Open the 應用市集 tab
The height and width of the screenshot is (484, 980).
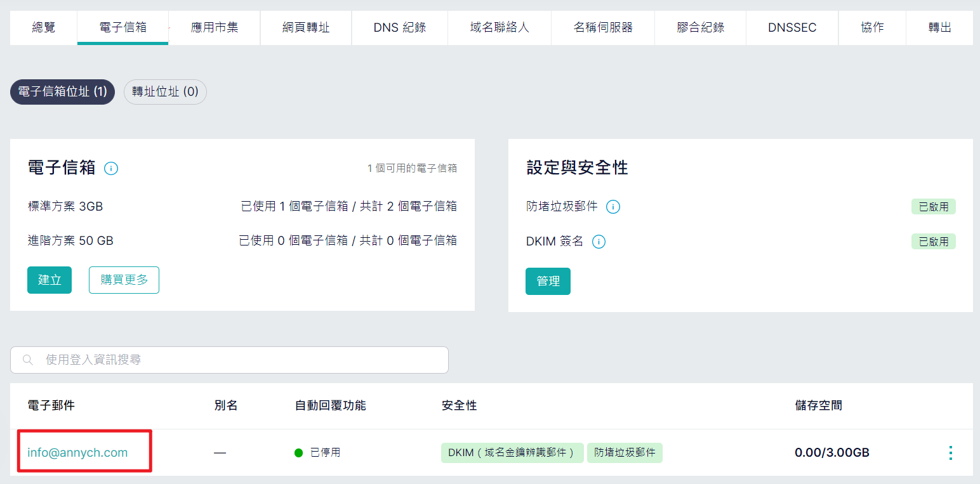[215, 27]
